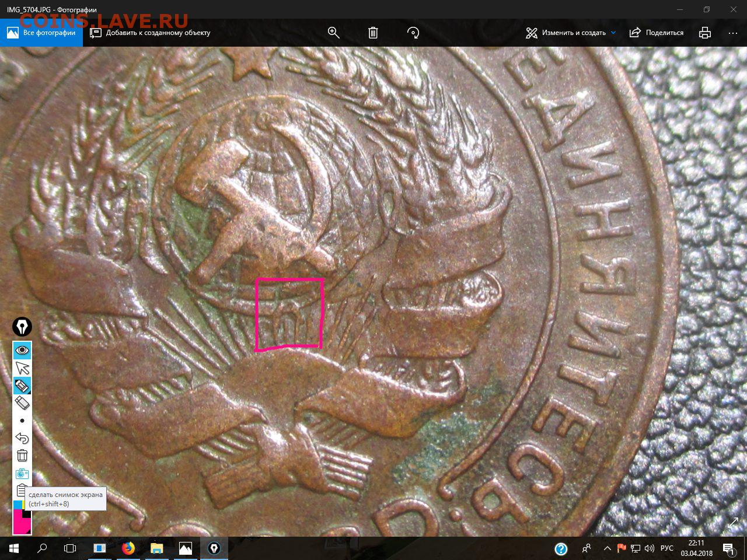Open Firefox from the taskbar
747x560 pixels.
click(128, 548)
